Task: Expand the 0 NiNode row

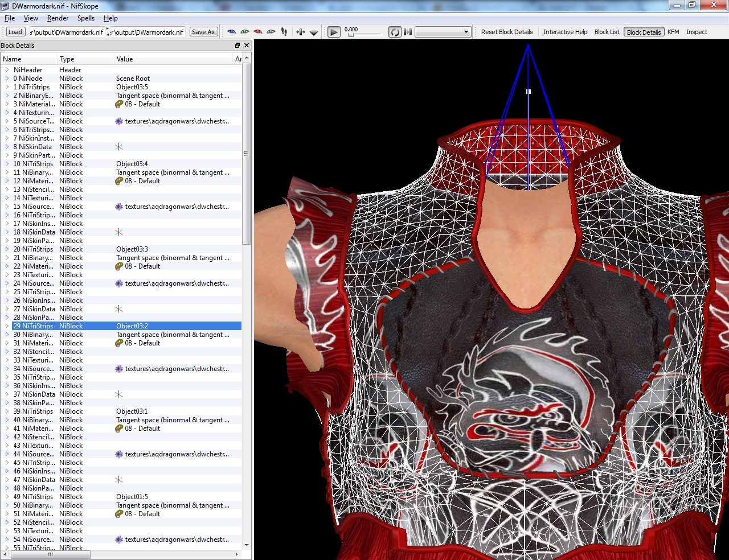Action: [x=7, y=79]
